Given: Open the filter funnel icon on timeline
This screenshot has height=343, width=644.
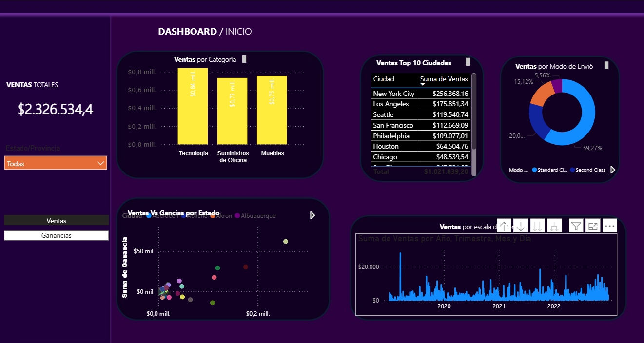Looking at the screenshot, I should [x=576, y=226].
